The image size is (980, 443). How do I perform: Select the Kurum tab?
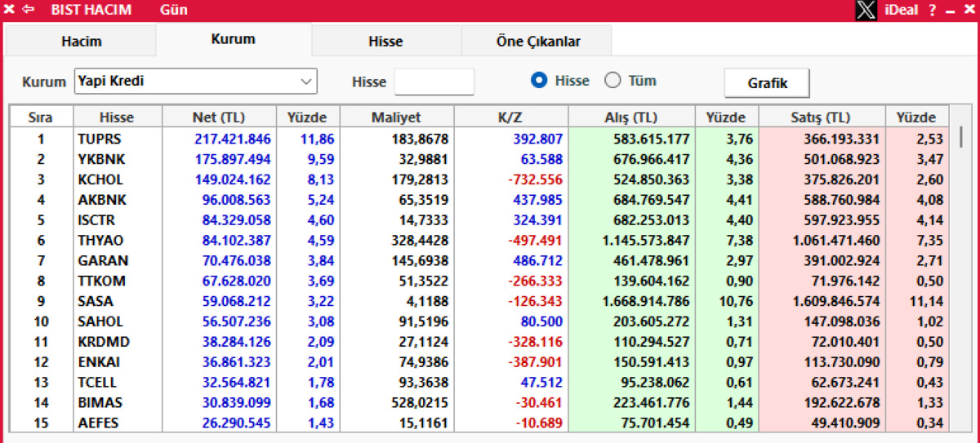point(234,39)
